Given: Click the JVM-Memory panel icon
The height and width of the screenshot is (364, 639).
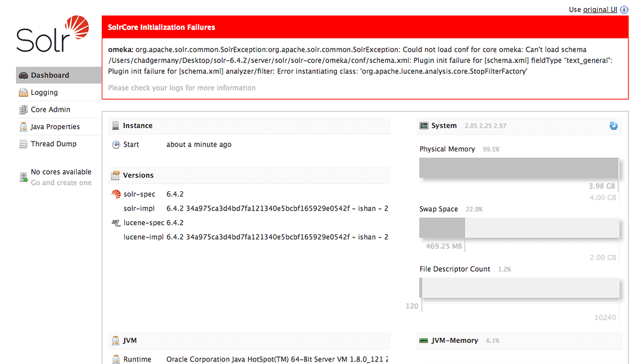Looking at the screenshot, I should coord(425,340).
